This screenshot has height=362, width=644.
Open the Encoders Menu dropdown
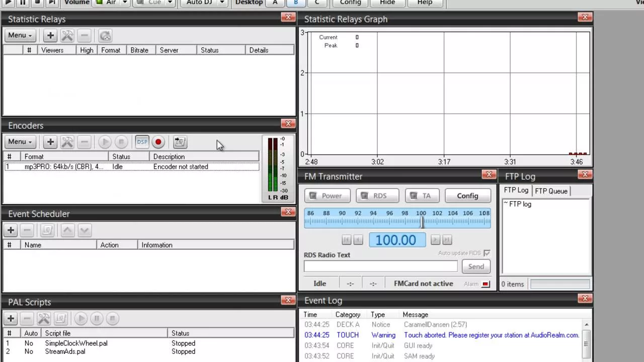coord(20,142)
